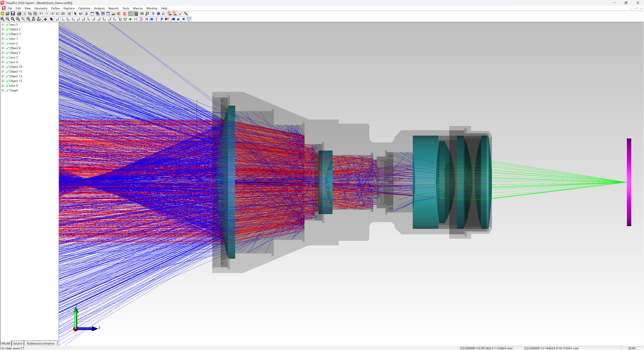Expand the Target tree node
Image resolution: width=644 pixels, height=350 pixels.
pyautogui.click(x=3, y=90)
